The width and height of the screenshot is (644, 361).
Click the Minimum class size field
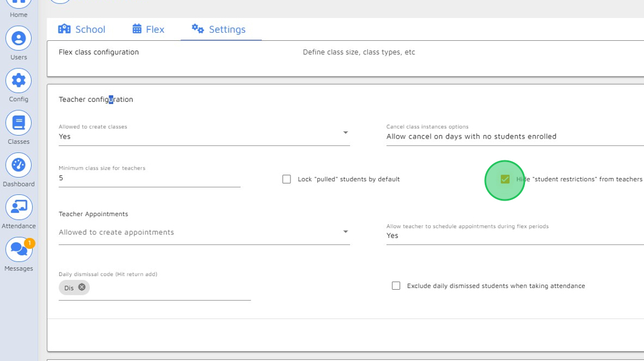click(149, 178)
